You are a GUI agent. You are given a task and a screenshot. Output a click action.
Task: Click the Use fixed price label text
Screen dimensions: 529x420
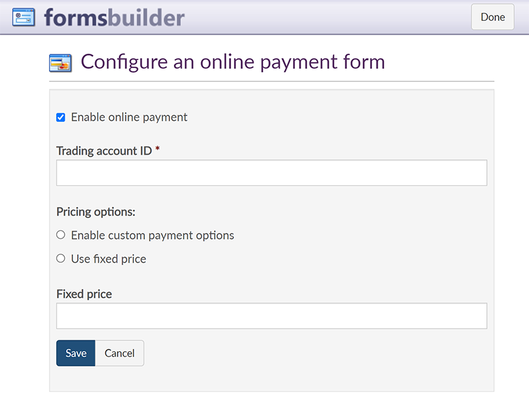[x=109, y=259]
